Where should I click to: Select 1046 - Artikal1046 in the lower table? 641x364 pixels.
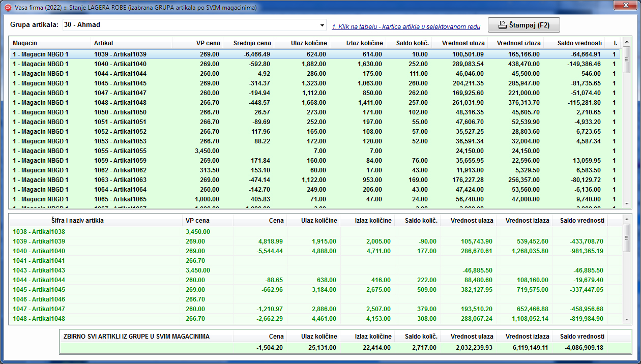(x=316, y=299)
